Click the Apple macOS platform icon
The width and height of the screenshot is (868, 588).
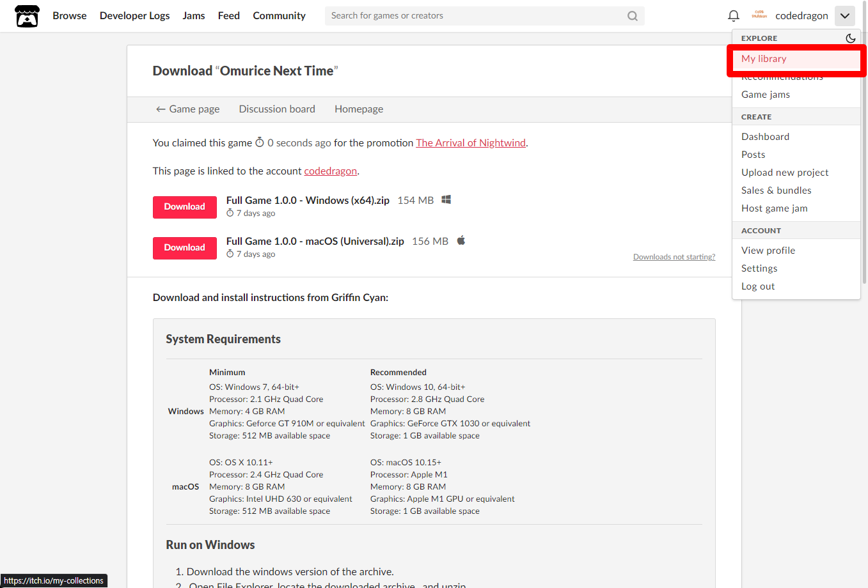[461, 240]
